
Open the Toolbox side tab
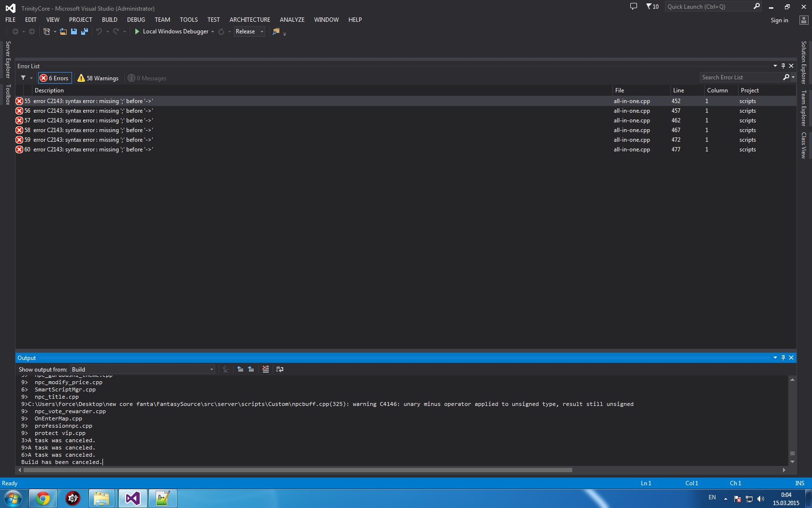click(x=8, y=95)
